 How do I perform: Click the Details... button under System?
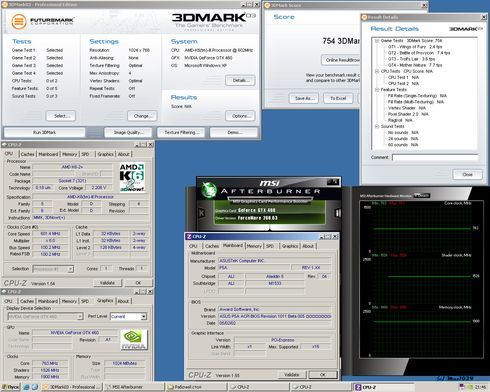[x=240, y=81]
